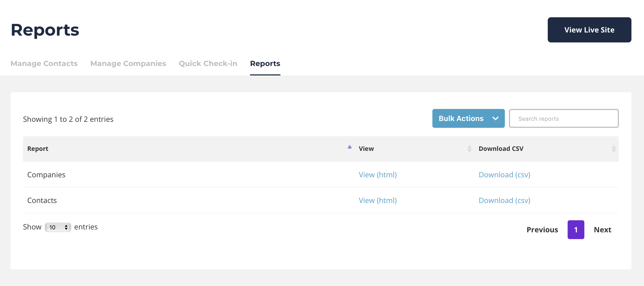The image size is (644, 286).
Task: Go to Previous page of results
Action: click(542, 230)
